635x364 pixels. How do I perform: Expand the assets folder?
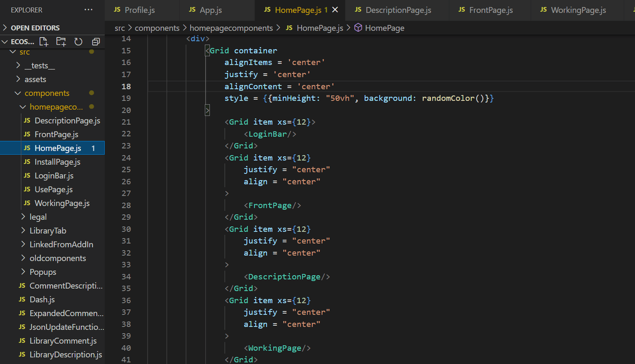pos(18,79)
